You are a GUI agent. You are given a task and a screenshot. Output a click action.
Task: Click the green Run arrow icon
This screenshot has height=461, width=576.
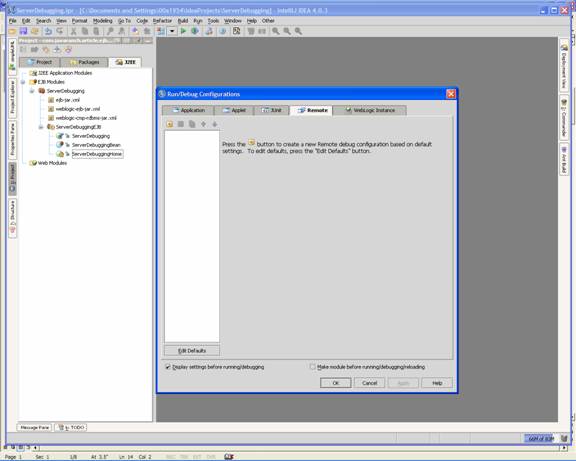(183, 31)
